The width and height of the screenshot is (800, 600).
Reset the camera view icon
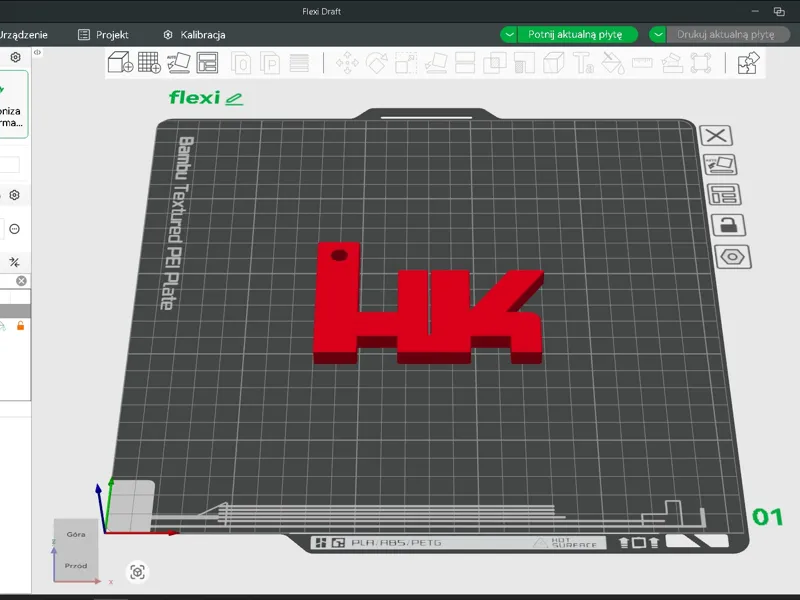(137, 571)
